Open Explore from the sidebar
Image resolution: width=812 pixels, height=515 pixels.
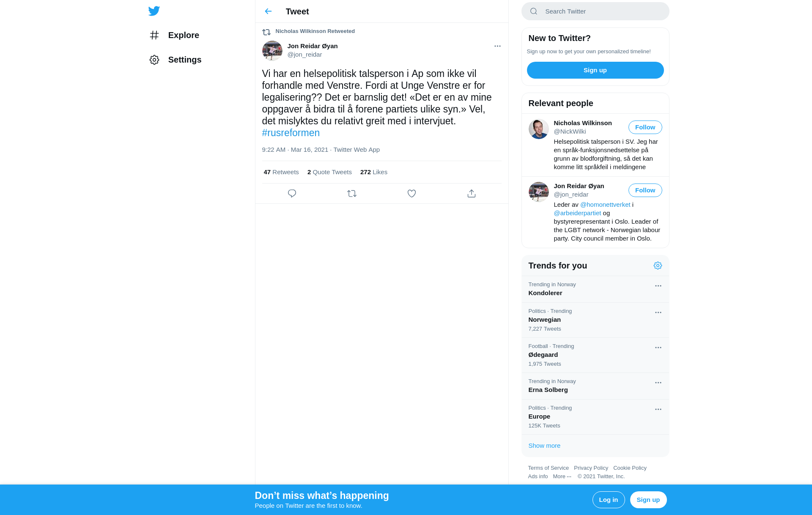174,35
